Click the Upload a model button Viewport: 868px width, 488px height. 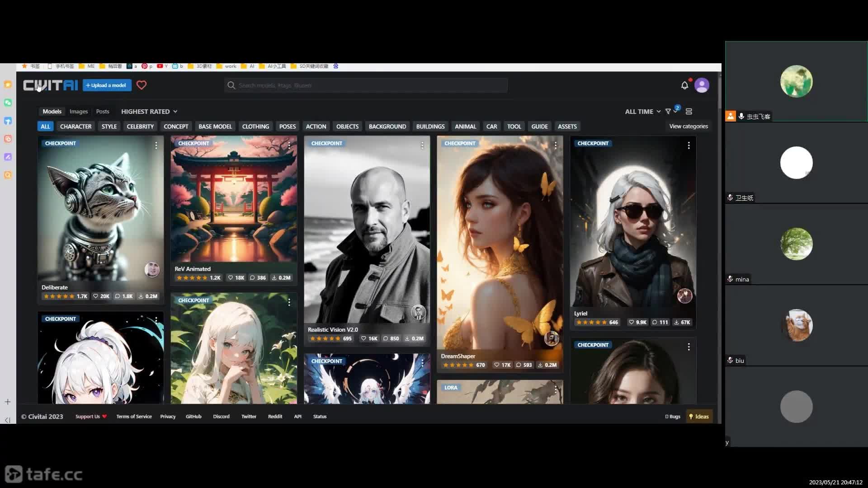tap(107, 85)
